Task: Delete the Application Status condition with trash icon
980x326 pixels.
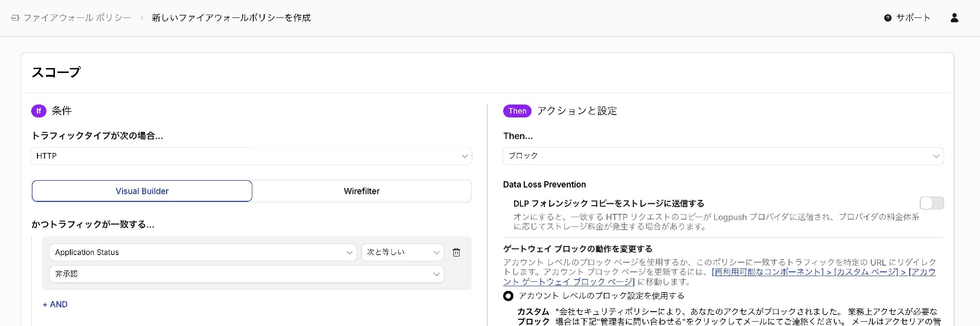Action: 456,252
